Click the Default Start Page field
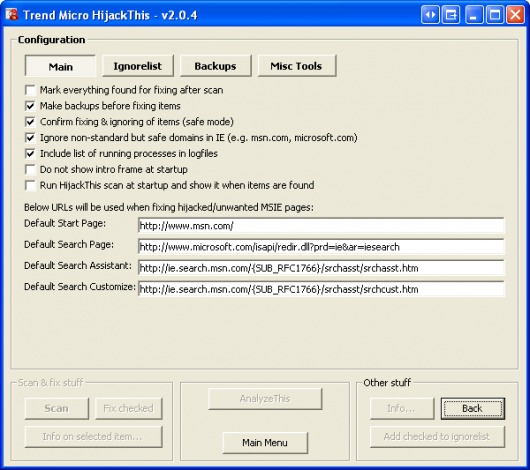This screenshot has width=530, height=470. coord(321,226)
